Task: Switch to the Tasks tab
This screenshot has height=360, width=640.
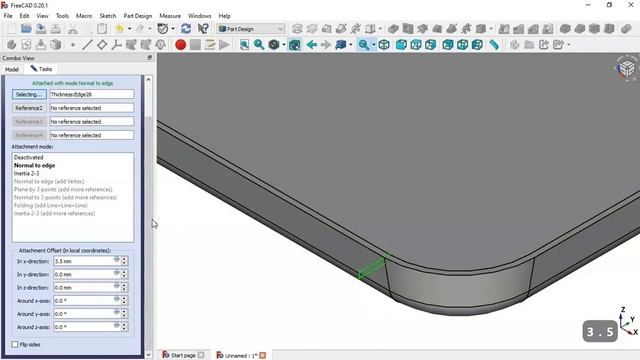Action: pyautogui.click(x=41, y=69)
